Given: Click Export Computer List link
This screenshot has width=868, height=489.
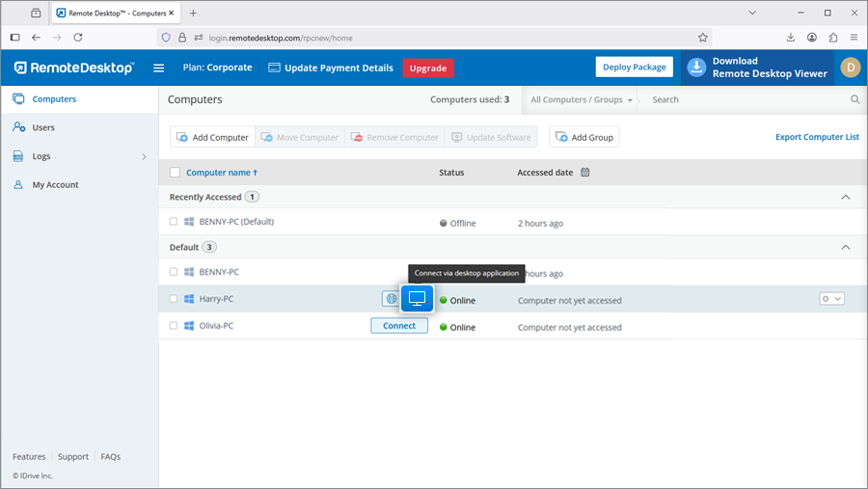Looking at the screenshot, I should coord(816,137).
